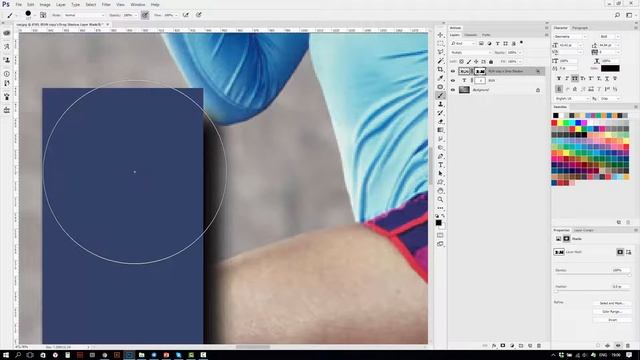Screen dimensions: 640x360
Task: Click the mask Invert button
Action: click(612, 320)
